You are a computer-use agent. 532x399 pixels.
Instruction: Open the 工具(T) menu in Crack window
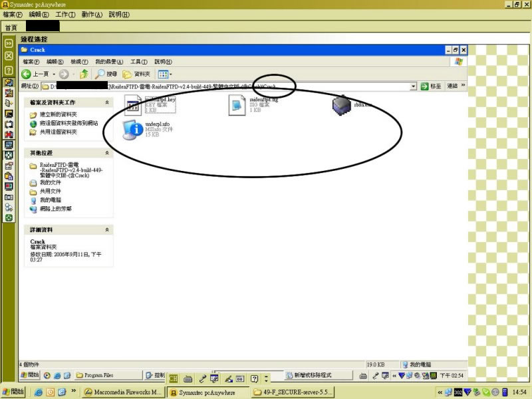(139, 62)
